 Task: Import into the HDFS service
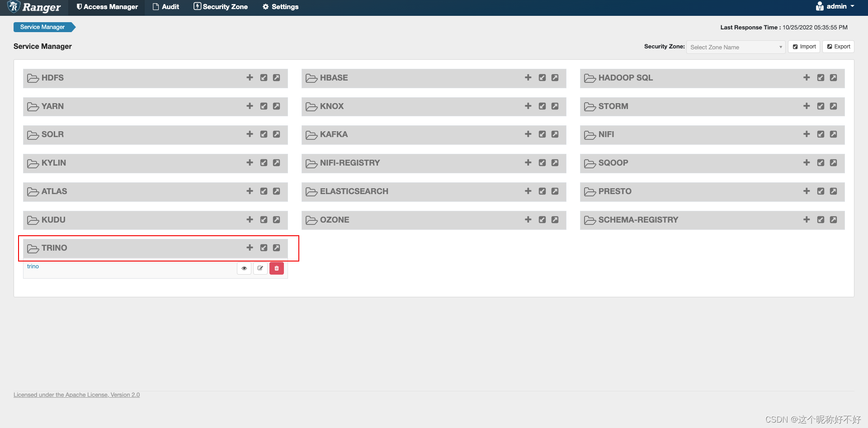(264, 77)
